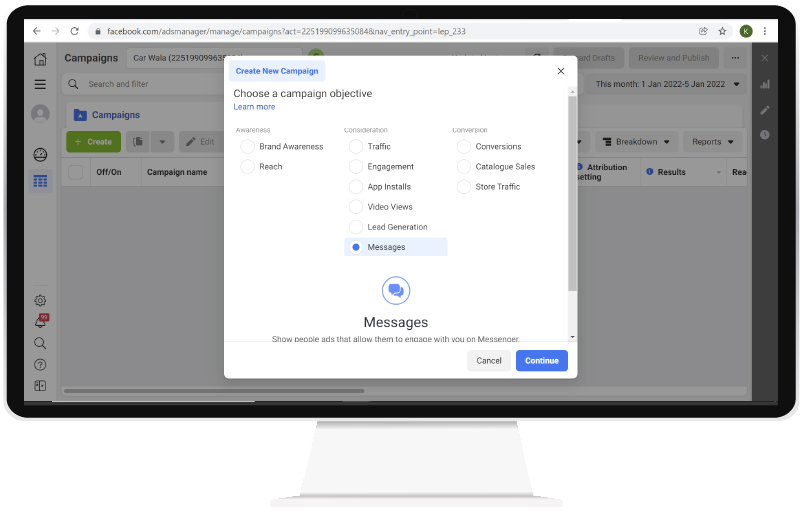Open the Chrome three-dot menu
This screenshot has height=513, width=802.
click(x=765, y=31)
